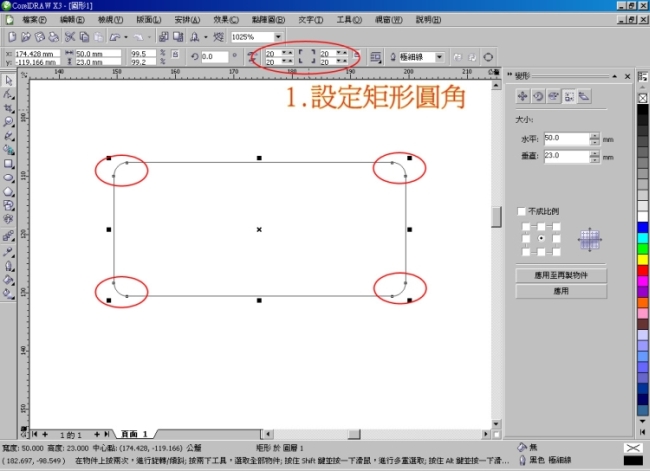Screen dimensions: 650x471
Task: Select the bottom-right anchor checkbox
Action: (x=556, y=252)
